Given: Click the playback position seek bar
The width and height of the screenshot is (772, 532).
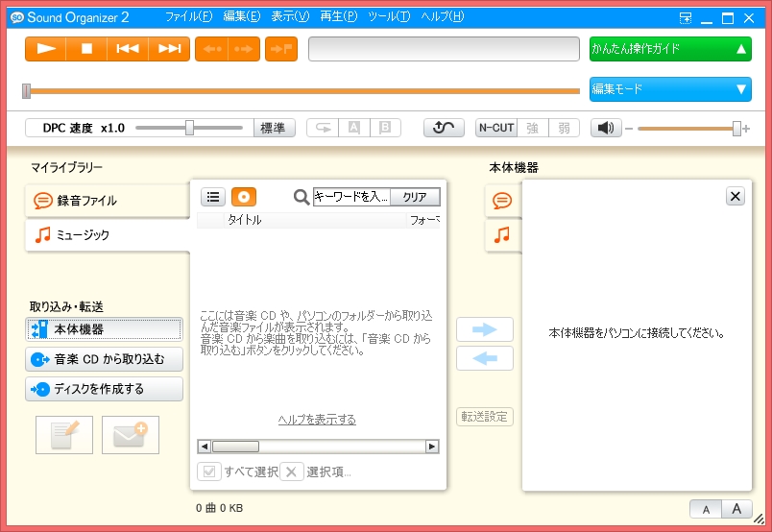Looking at the screenshot, I should [x=302, y=91].
